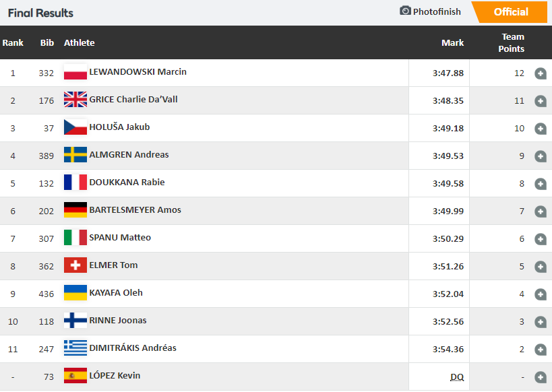Image resolution: width=552 pixels, height=392 pixels.
Task: Click the Poland flag thumbnail
Action: coord(75,72)
